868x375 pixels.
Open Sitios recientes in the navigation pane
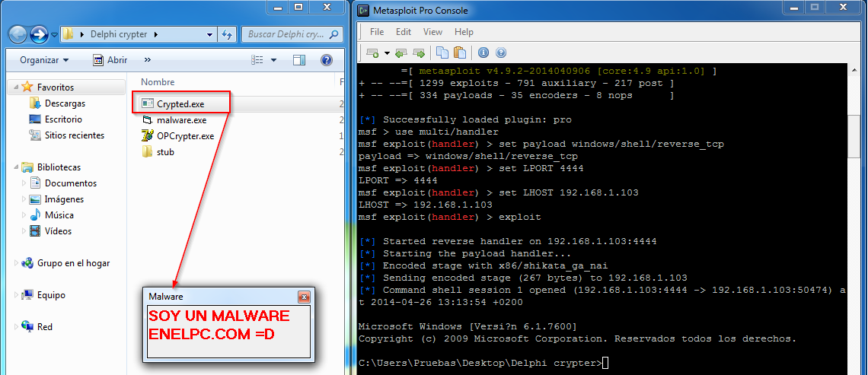tap(74, 135)
